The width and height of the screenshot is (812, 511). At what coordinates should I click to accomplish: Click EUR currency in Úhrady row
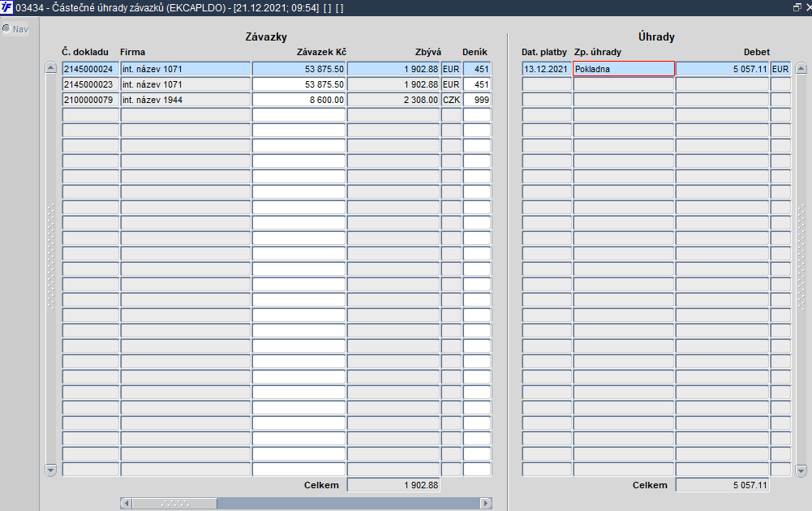tap(780, 69)
